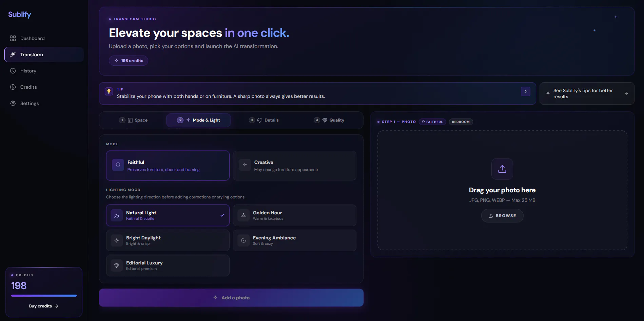Click the Editorial Luxury gem icon

[x=117, y=265]
